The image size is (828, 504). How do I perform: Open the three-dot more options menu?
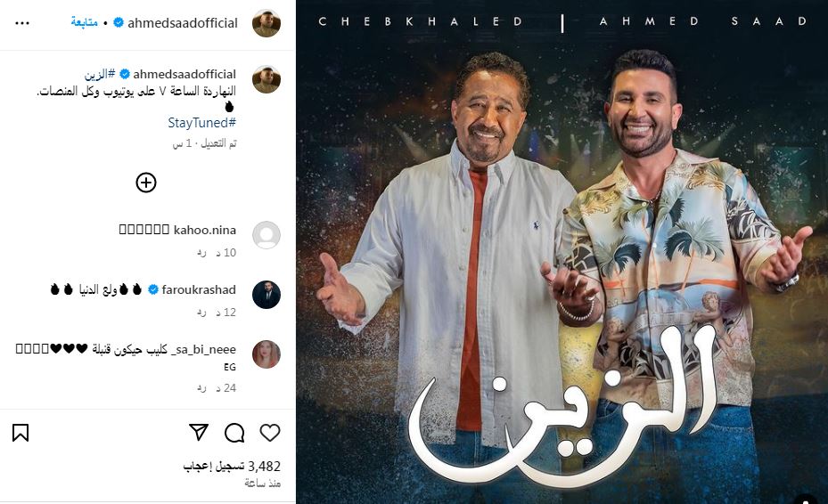pos(22,23)
